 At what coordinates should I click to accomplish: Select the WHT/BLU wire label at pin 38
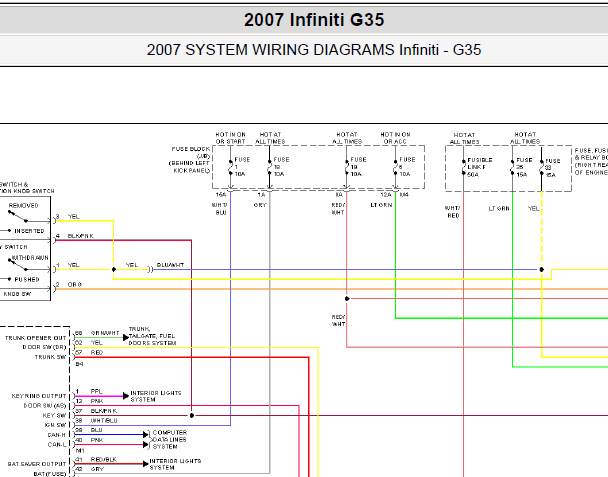point(104,420)
